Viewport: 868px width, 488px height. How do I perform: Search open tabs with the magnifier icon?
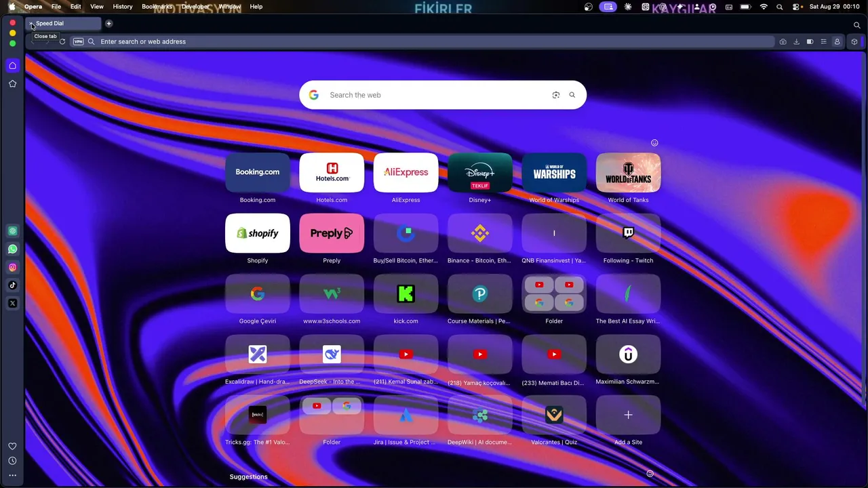point(857,25)
